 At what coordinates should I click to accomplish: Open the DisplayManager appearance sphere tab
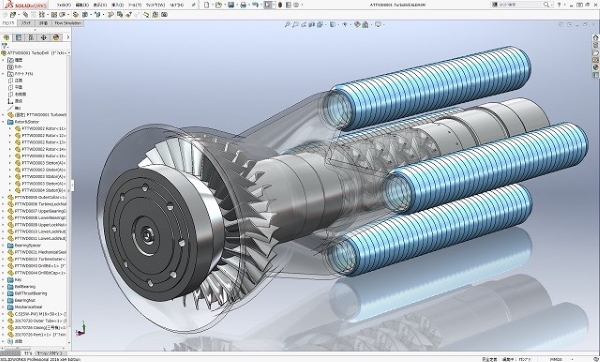[x=56, y=38]
